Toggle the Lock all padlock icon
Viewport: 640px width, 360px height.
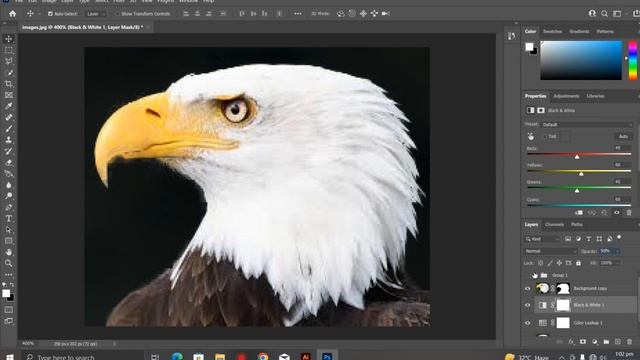(x=578, y=263)
